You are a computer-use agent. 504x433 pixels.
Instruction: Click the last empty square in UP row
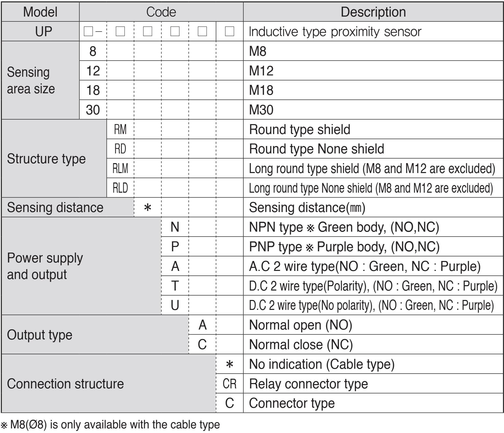point(229,32)
